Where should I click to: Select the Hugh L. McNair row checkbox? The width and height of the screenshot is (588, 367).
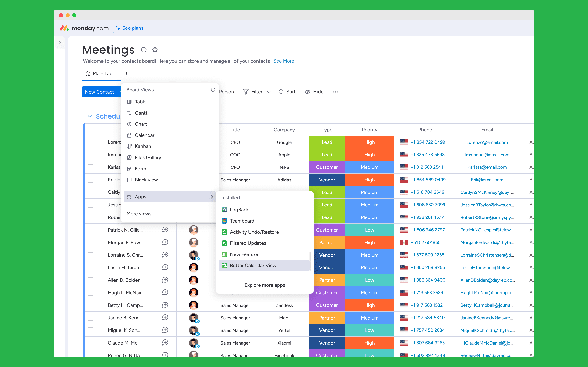pyautogui.click(x=90, y=293)
